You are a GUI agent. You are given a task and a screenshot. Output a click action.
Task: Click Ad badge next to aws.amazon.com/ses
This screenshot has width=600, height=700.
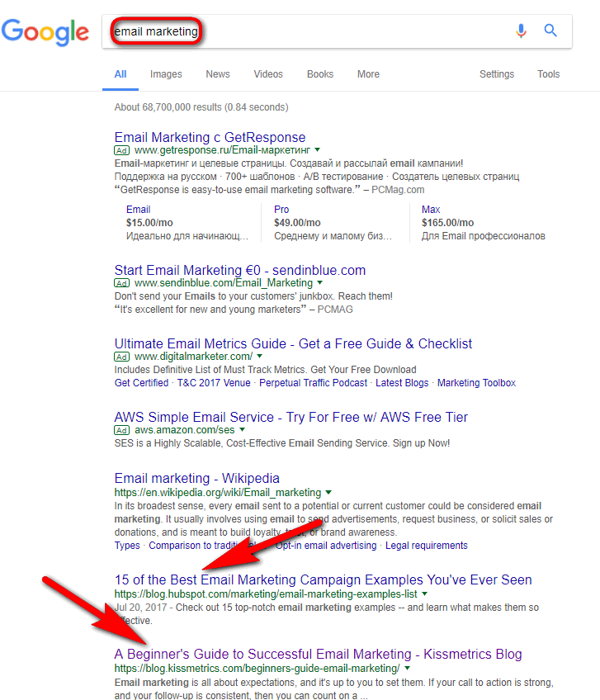122,430
